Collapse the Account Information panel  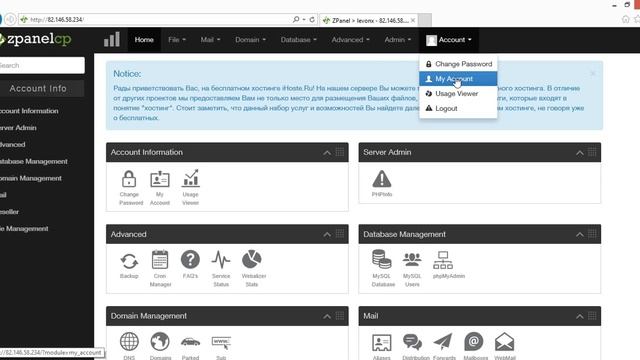[x=327, y=153]
